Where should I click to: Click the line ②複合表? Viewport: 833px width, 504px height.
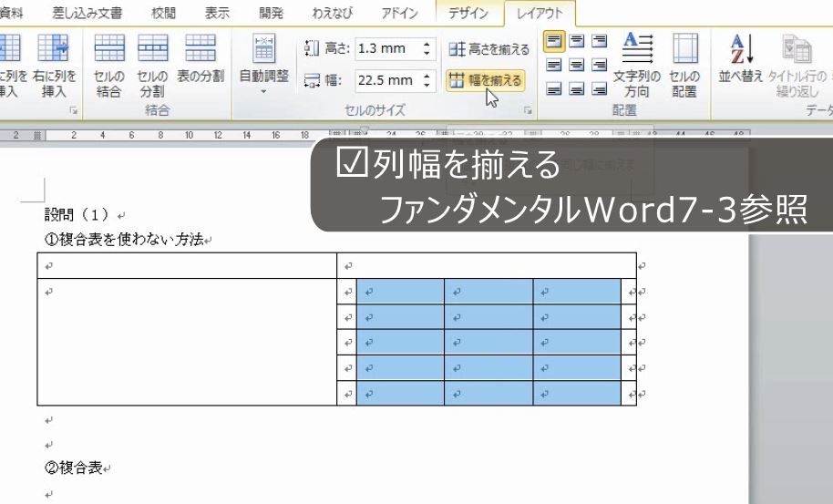[73, 468]
